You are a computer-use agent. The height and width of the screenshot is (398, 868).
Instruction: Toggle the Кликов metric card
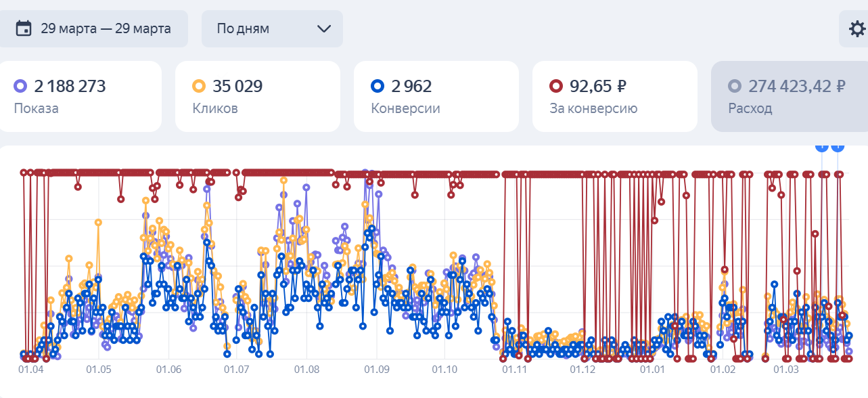pyautogui.click(x=257, y=97)
